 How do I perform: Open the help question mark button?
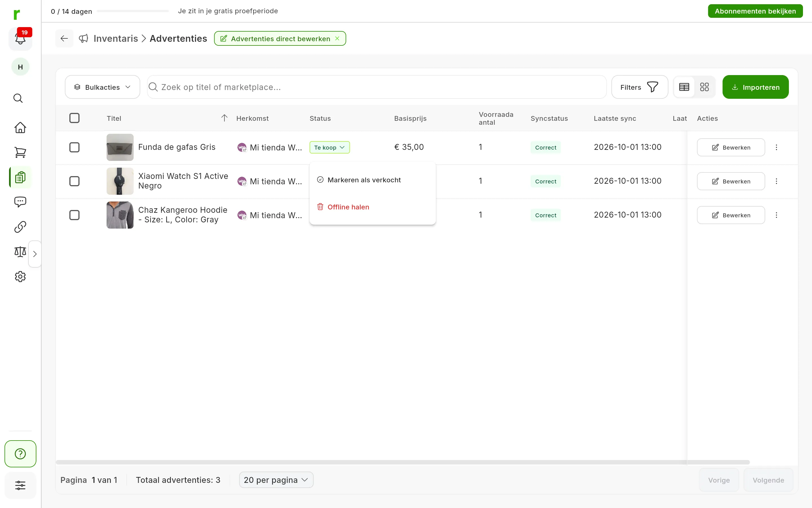pyautogui.click(x=21, y=454)
